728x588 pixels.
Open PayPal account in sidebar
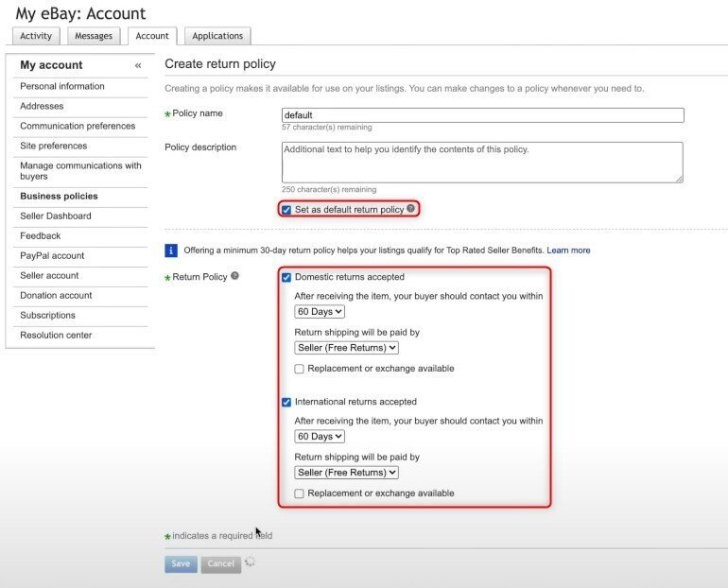pyautogui.click(x=52, y=255)
